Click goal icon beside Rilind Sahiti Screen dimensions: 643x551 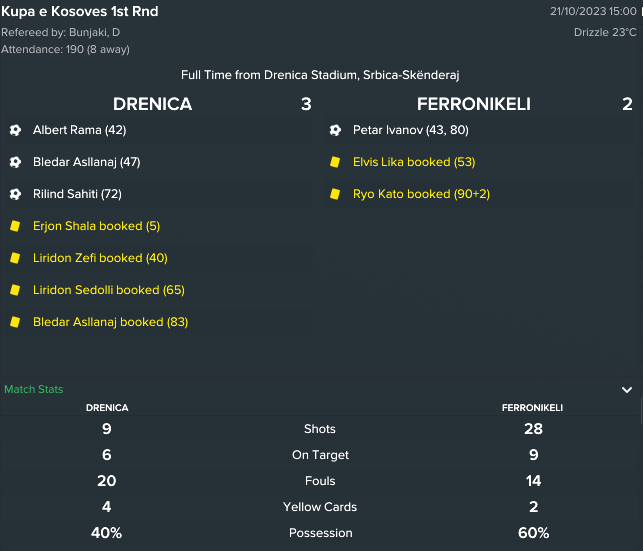(15, 194)
